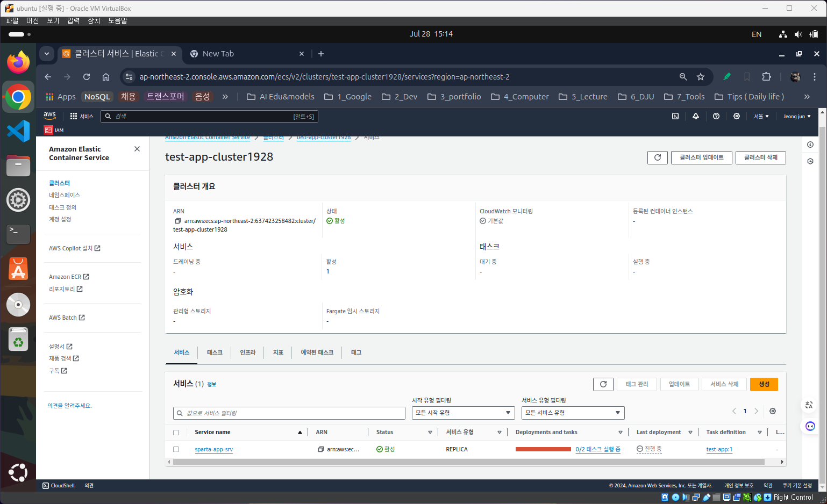Focus the service filter search field

click(289, 413)
